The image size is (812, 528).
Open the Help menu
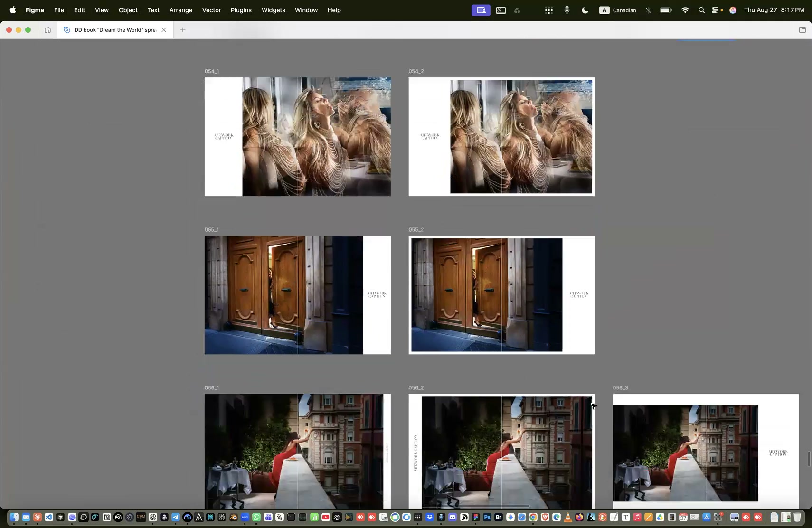(x=334, y=10)
